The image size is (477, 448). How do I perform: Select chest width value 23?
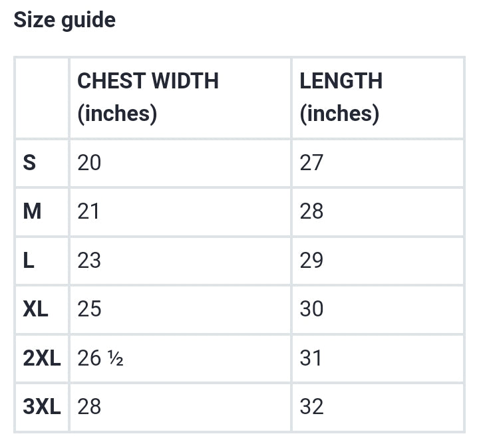click(89, 260)
